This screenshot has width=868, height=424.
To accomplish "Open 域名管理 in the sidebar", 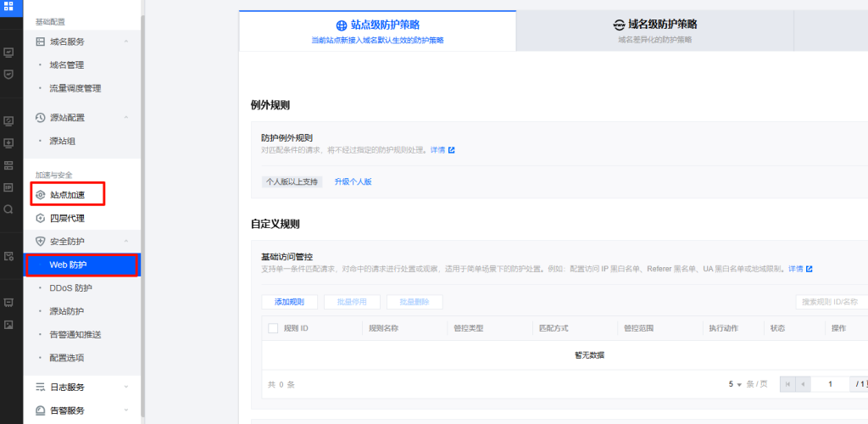I will (x=66, y=65).
